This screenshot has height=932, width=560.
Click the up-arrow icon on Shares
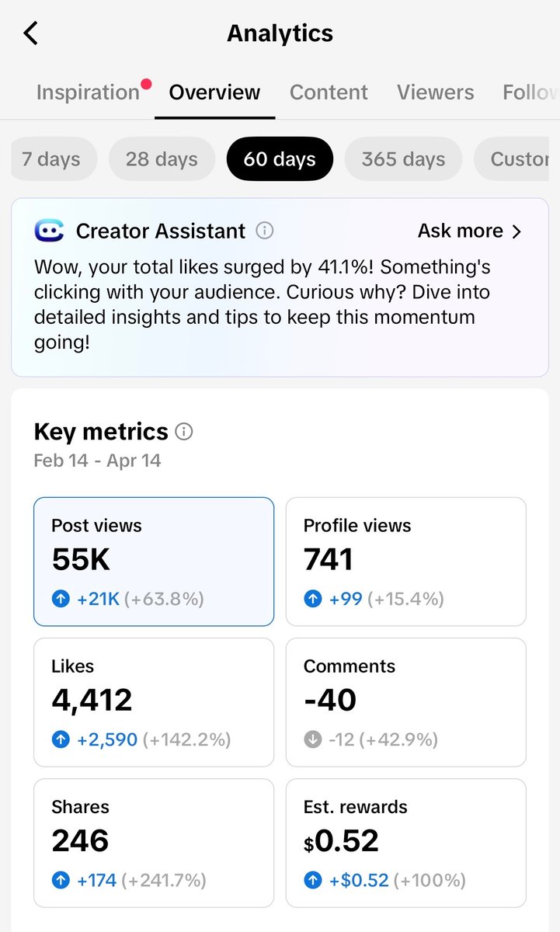[60, 880]
